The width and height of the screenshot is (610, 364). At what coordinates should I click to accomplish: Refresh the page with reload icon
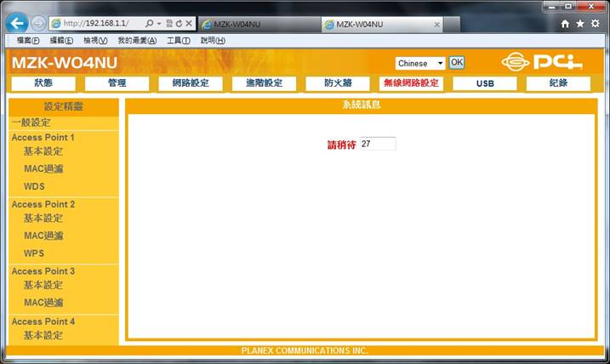point(179,24)
